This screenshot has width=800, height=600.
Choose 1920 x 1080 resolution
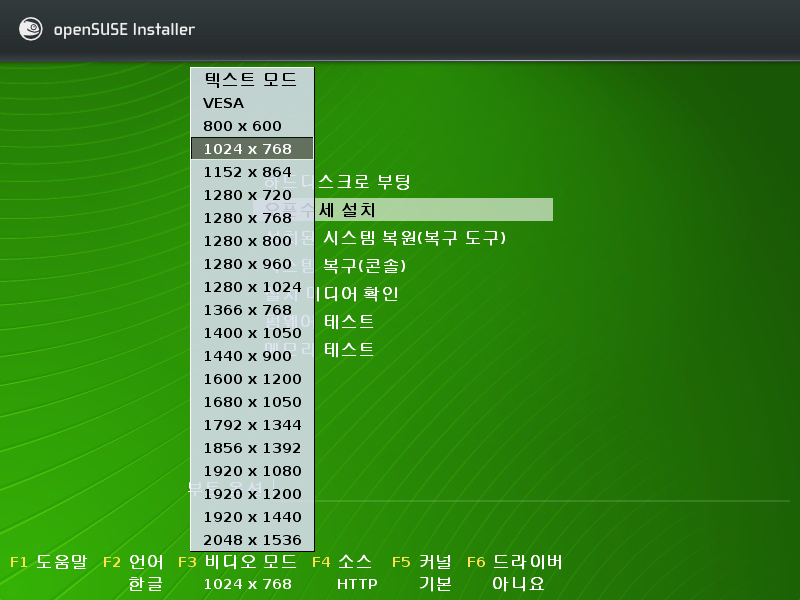point(252,471)
